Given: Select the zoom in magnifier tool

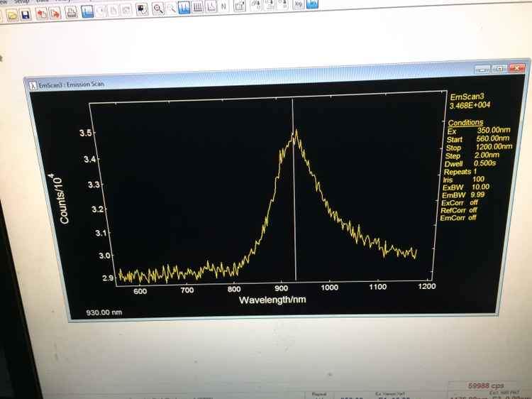Looking at the screenshot, I should 158,9.
